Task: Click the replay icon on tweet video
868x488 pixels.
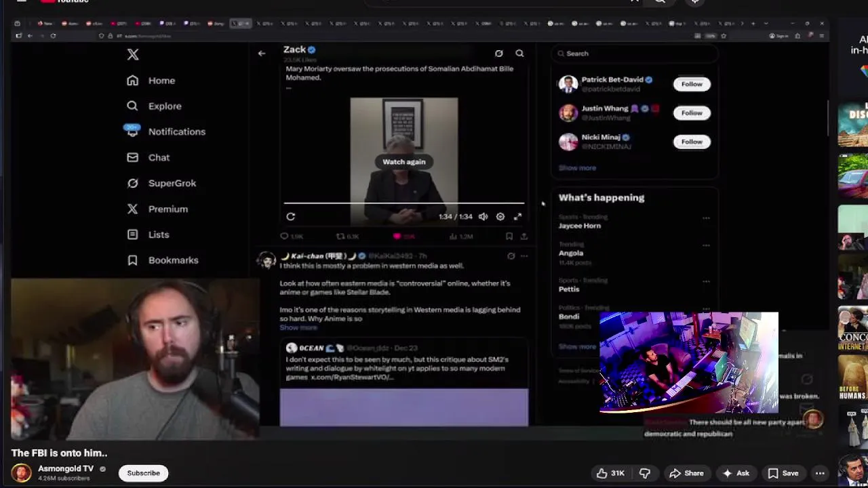Action: (x=290, y=217)
